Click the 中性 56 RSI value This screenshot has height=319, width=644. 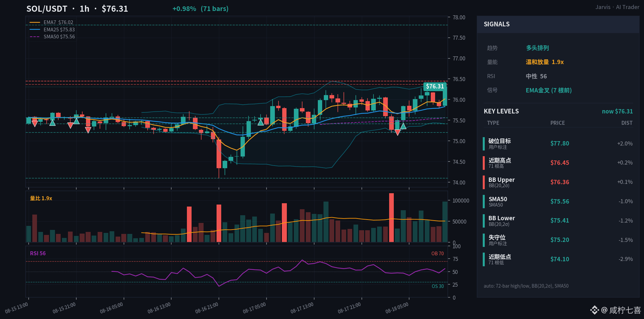(x=536, y=76)
